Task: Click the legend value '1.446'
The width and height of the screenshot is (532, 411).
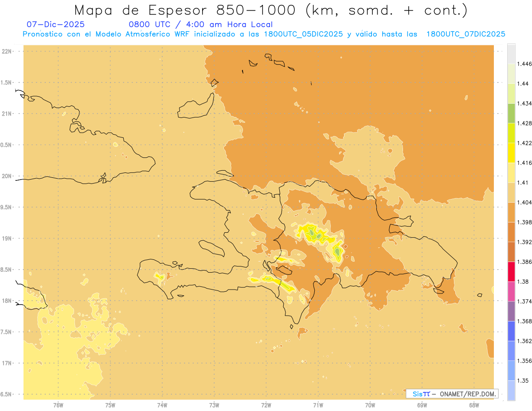Action: tap(525, 64)
